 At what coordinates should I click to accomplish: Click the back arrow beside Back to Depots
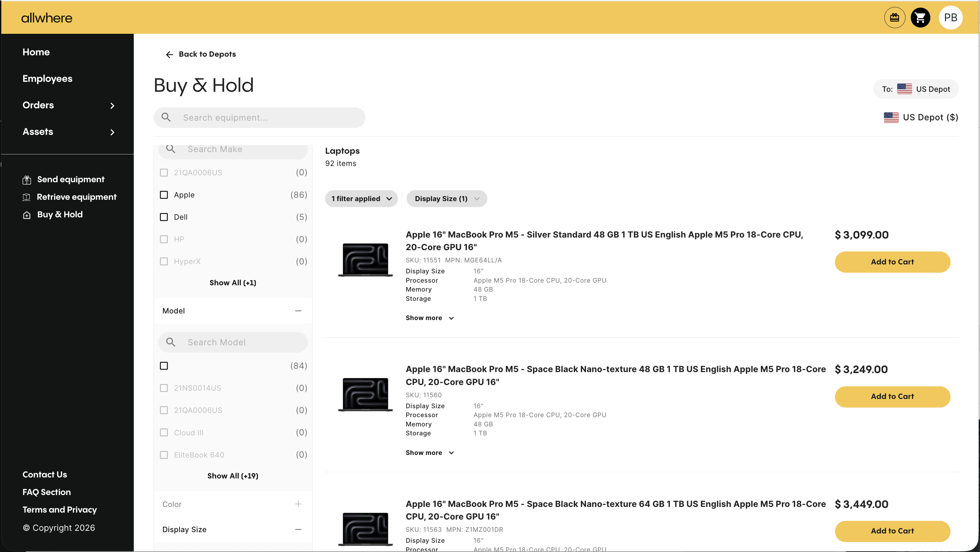coord(169,54)
